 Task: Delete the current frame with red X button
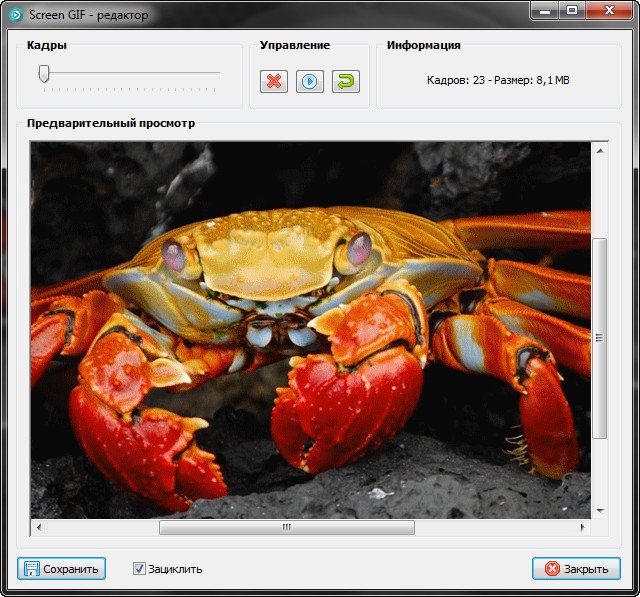point(274,81)
